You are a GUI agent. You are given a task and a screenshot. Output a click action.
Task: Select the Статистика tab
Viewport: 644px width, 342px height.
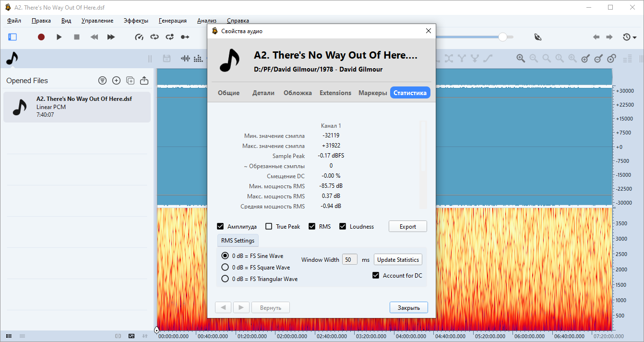[x=410, y=93]
